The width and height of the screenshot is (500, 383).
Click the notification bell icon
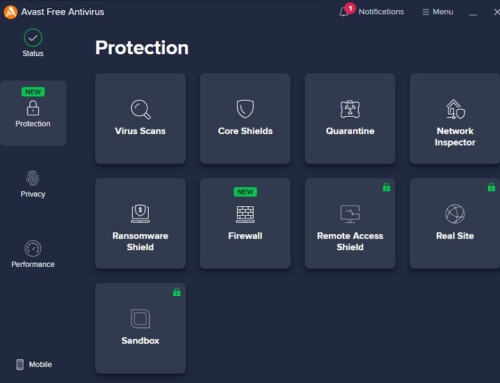coord(343,12)
